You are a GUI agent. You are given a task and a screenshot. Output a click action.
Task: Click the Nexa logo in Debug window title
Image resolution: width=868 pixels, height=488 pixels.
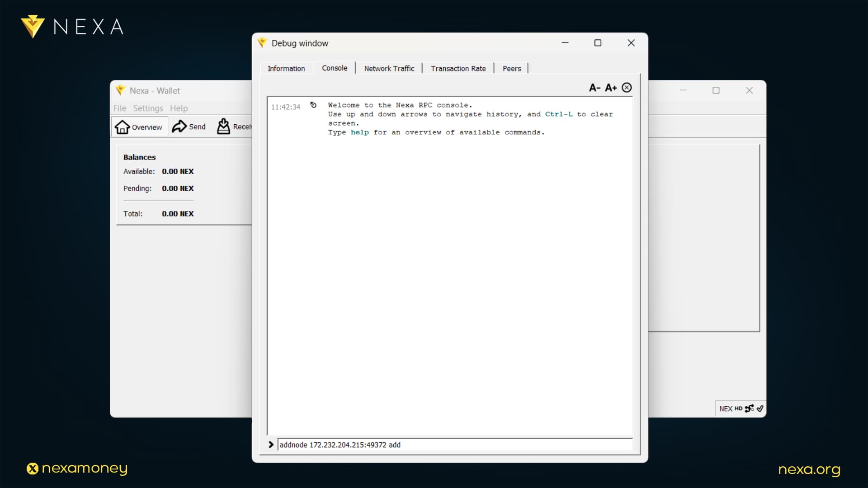coord(262,43)
